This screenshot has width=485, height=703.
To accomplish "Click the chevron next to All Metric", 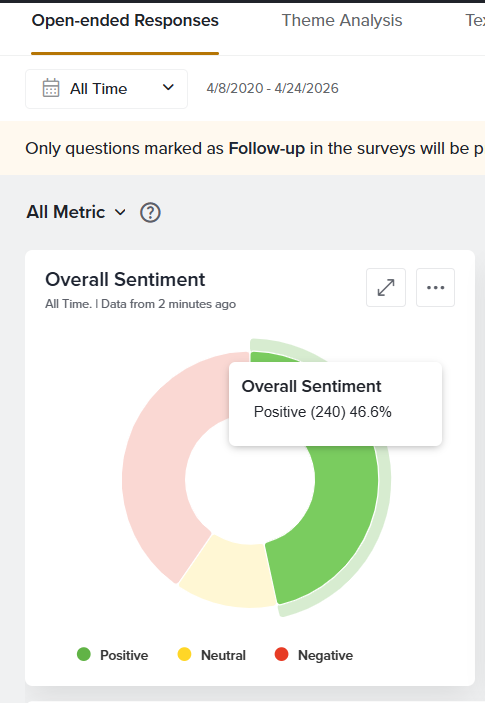I will pos(120,212).
